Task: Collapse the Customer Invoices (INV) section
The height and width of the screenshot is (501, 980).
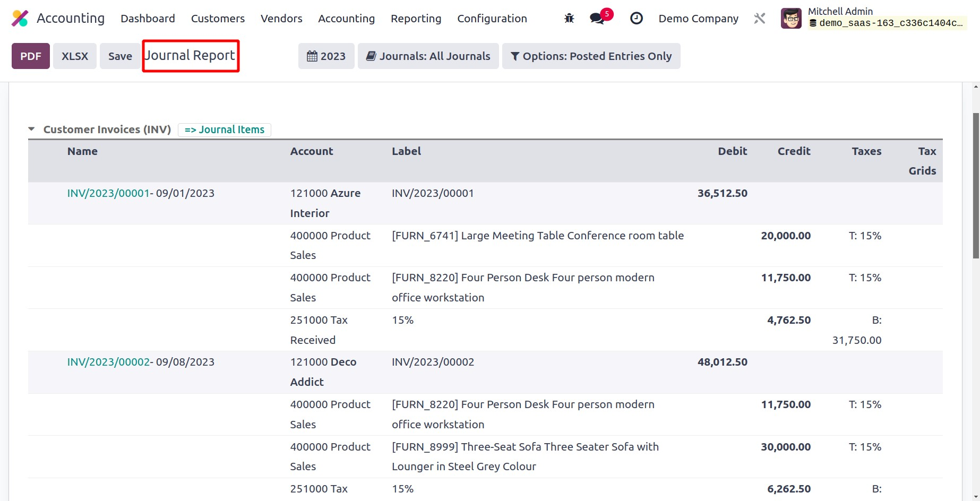Action: [31, 129]
